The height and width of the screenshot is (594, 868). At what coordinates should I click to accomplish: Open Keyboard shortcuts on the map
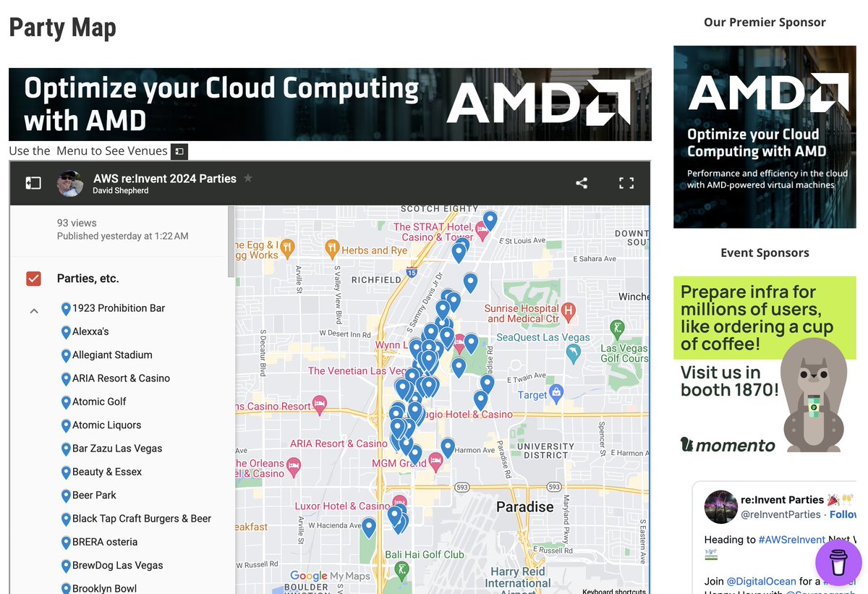[x=613, y=591]
